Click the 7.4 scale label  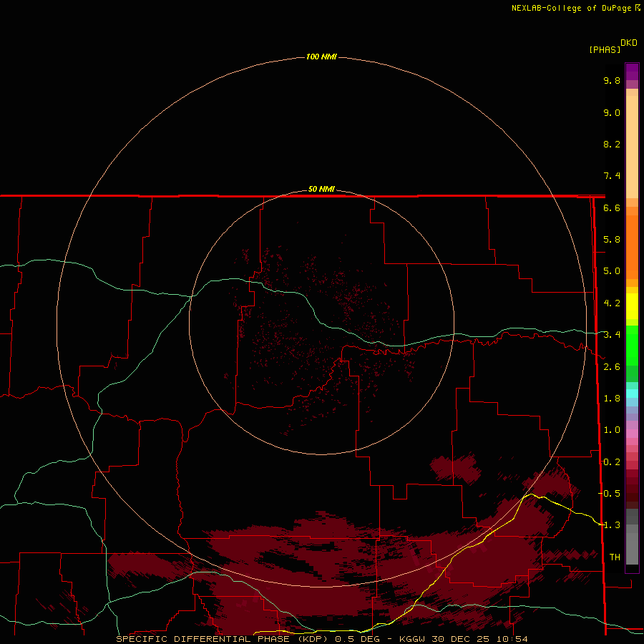click(x=612, y=176)
